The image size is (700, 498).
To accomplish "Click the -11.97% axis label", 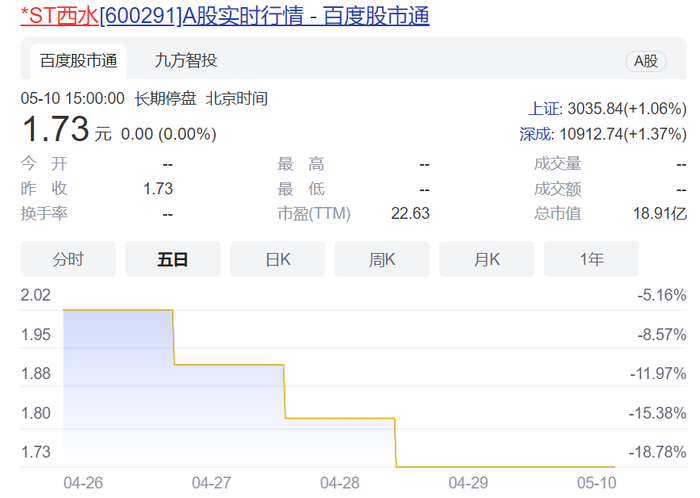I will click(658, 374).
